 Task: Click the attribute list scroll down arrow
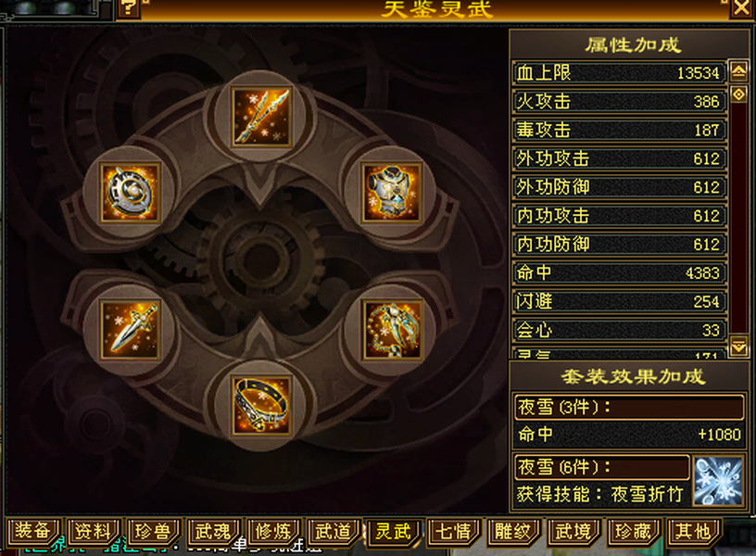pos(738,347)
